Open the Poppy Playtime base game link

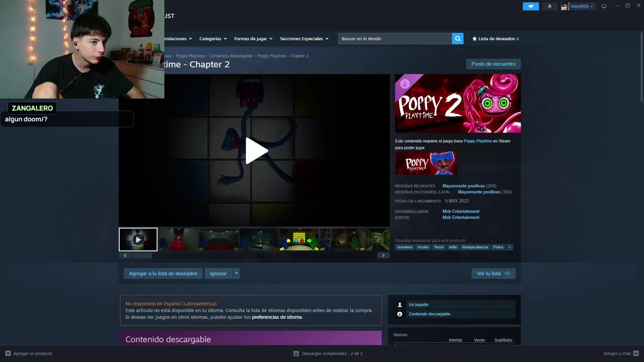tap(477, 141)
